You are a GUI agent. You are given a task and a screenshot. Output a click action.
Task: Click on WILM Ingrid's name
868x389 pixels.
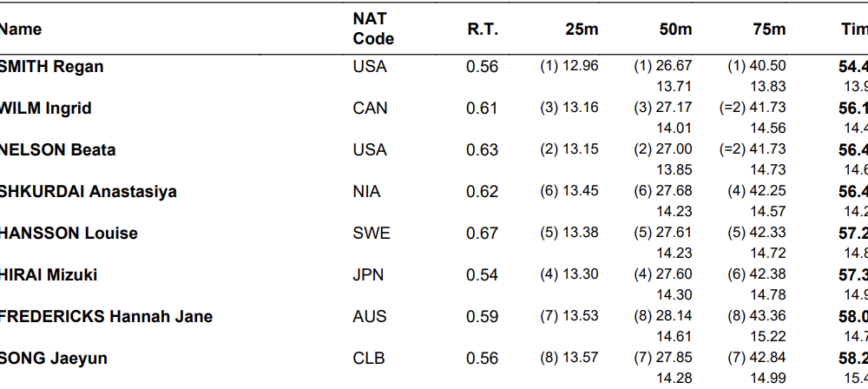point(45,109)
